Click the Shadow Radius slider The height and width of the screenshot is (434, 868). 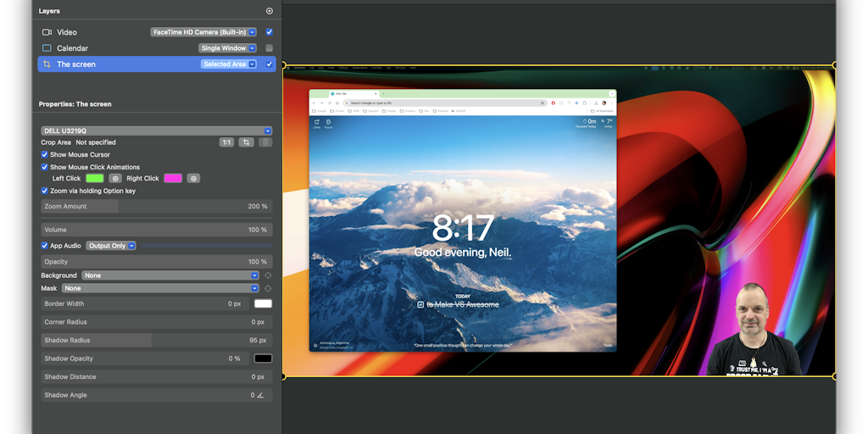[157, 340]
